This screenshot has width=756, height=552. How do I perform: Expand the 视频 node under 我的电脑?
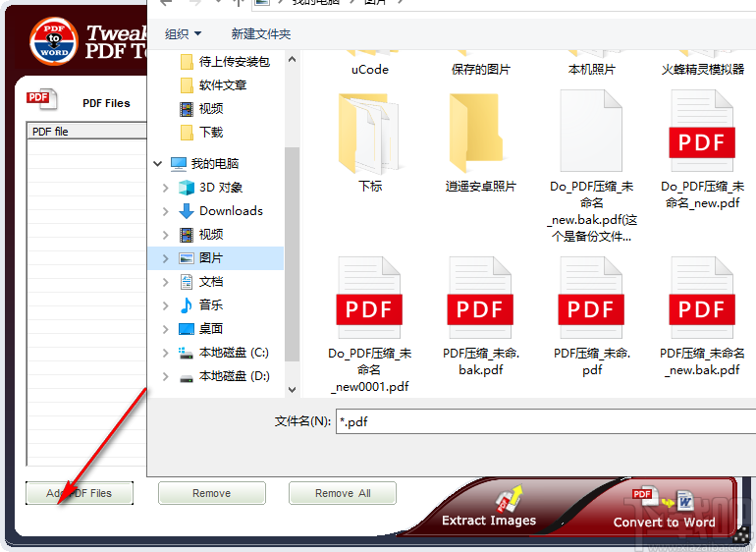(165, 235)
